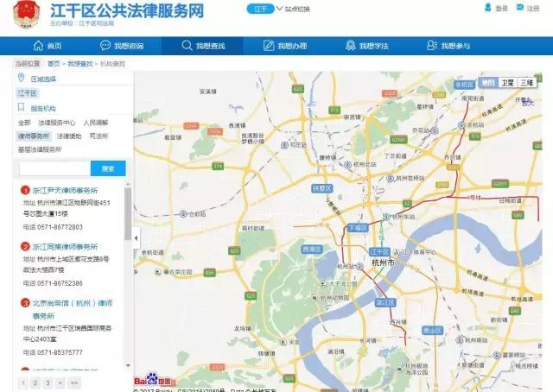Click 杭州动物园 marker on map

(x=315, y=298)
